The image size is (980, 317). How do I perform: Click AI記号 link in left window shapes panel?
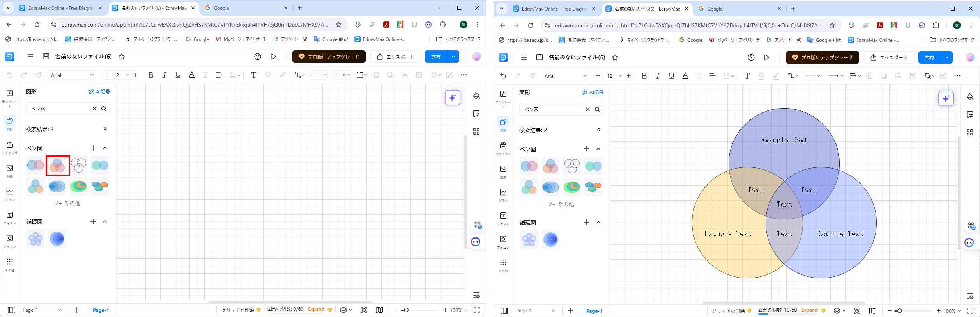(99, 92)
